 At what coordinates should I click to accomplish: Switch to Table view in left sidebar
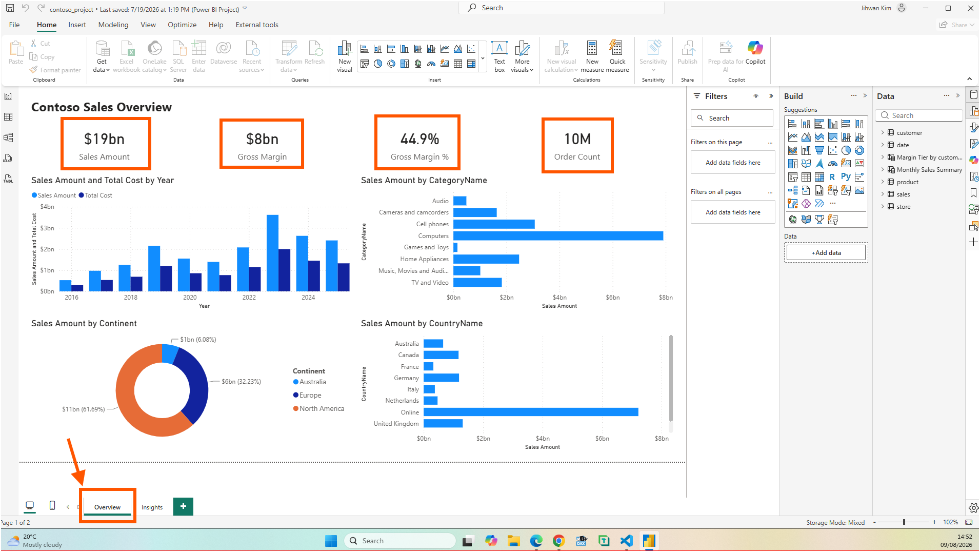click(8, 117)
